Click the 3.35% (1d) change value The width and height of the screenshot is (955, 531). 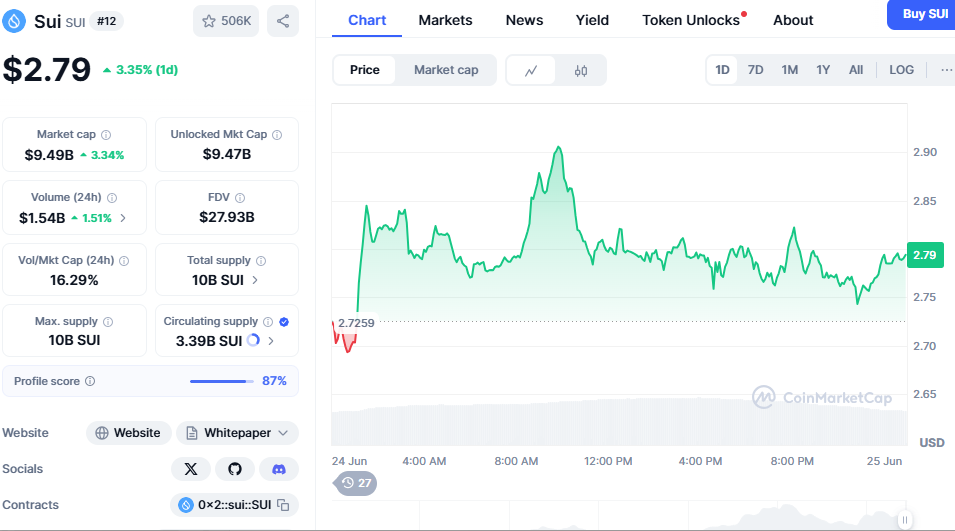click(x=147, y=70)
